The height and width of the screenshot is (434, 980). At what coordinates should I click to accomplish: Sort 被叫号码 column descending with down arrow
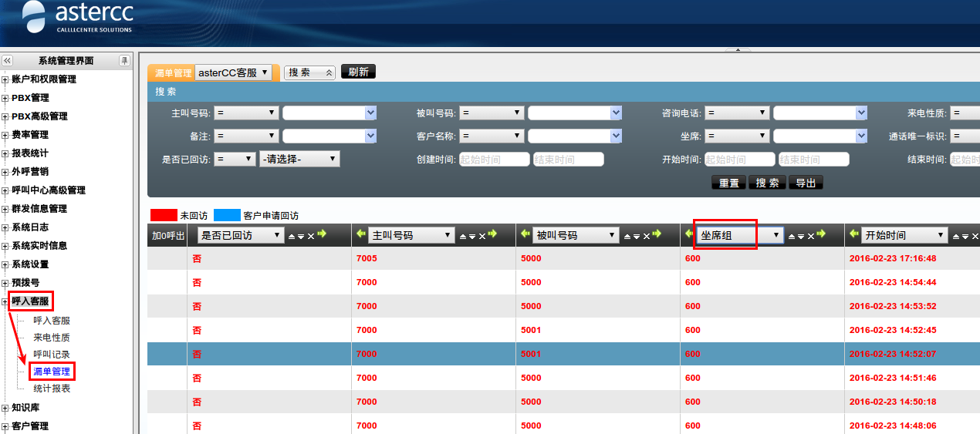pos(637,236)
